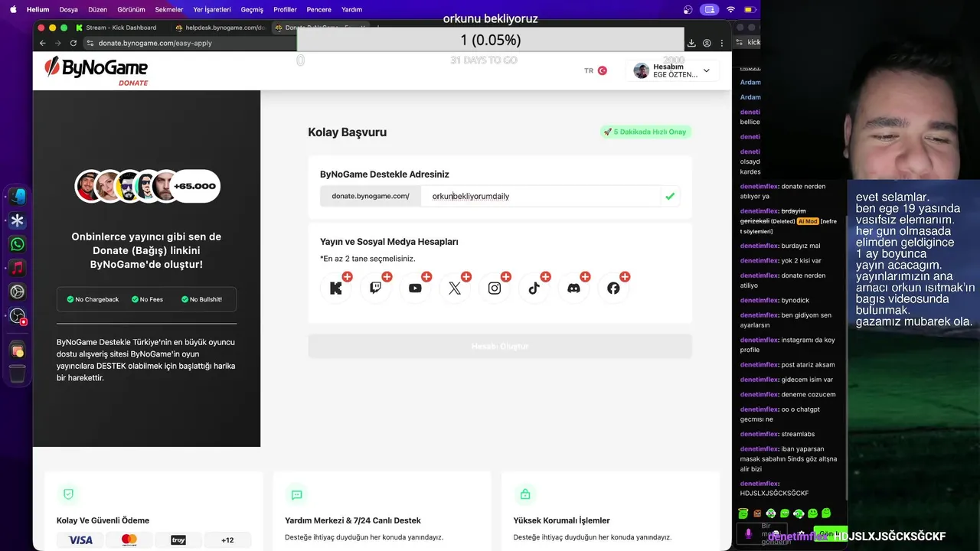The image size is (980, 551).
Task: Click the browser address bar URL
Action: pyautogui.click(x=155, y=43)
